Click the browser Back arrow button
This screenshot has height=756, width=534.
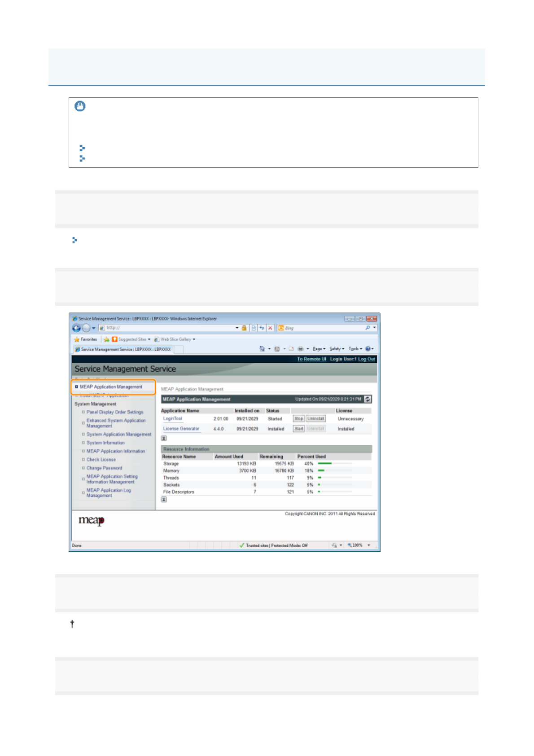[x=76, y=328]
